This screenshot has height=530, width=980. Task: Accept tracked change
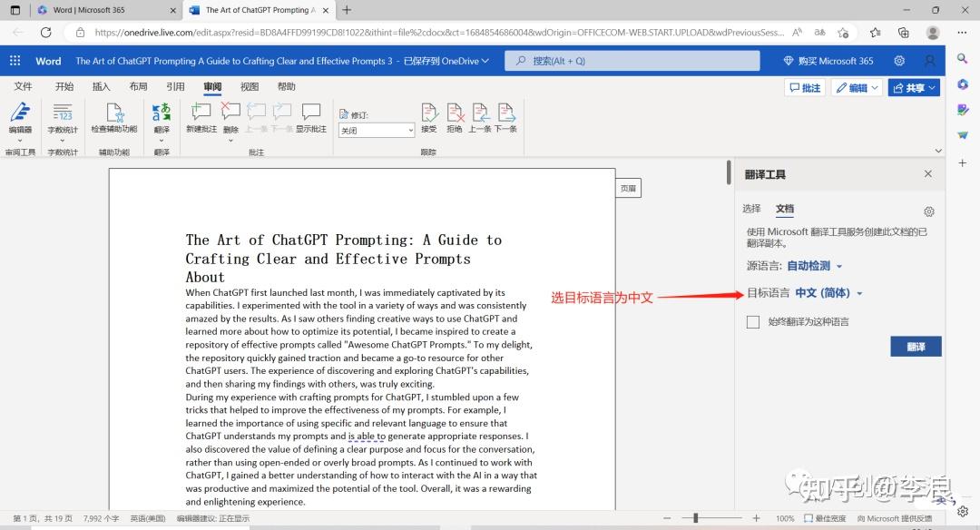click(x=428, y=118)
